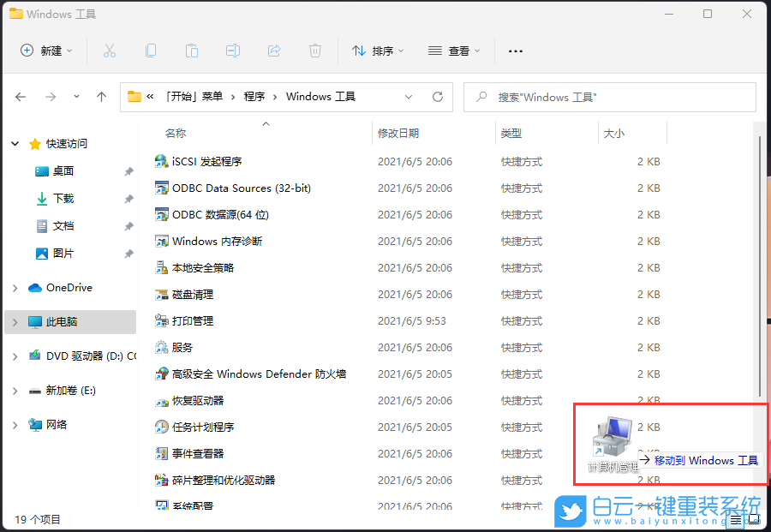Open the 排序 sort dropdown
Viewport: 771px width, 532px height.
pyautogui.click(x=378, y=51)
